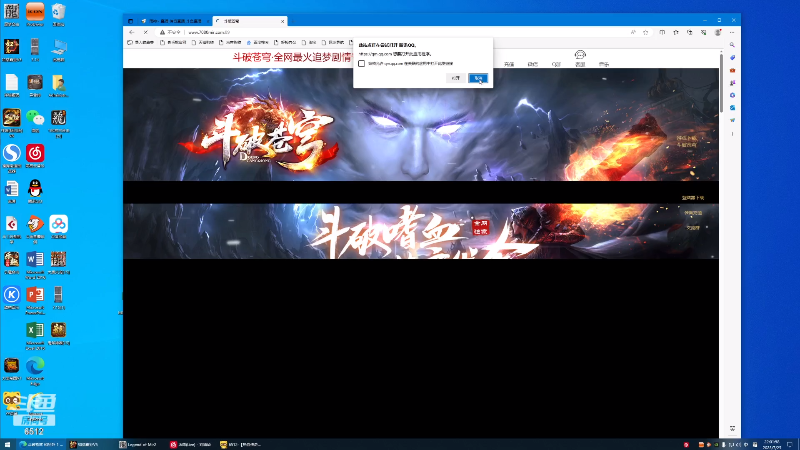This screenshot has height=450, width=800.
Task: Click the read aloud icon in address bar
Action: tap(633, 32)
